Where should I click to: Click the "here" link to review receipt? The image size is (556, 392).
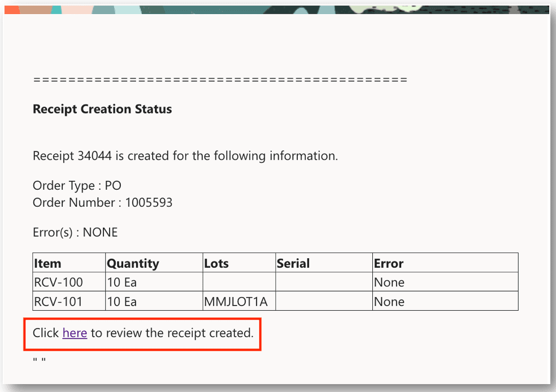click(75, 333)
